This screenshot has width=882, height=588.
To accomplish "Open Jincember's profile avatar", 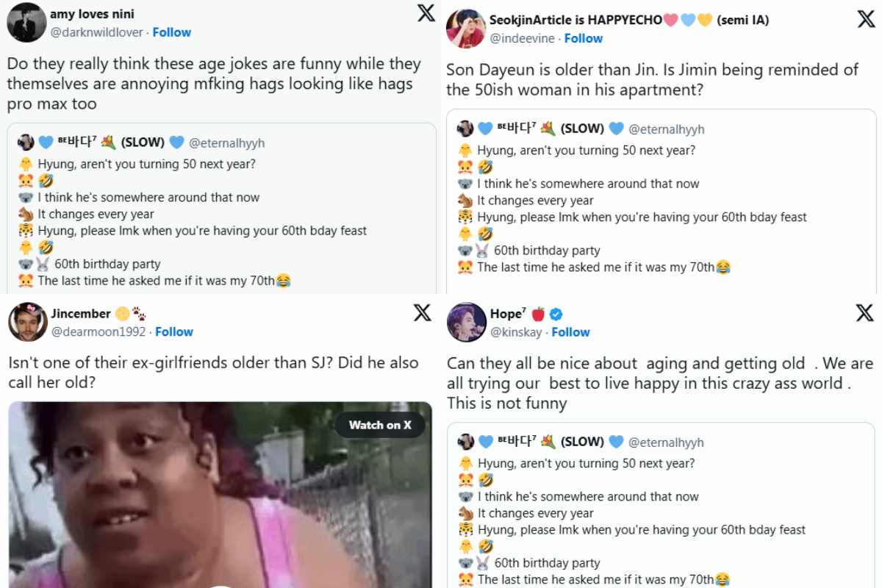I will click(28, 321).
